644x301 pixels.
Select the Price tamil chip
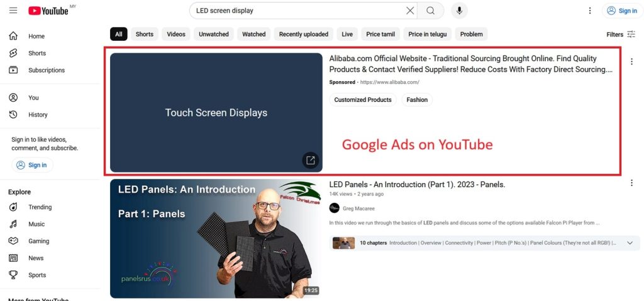point(380,34)
